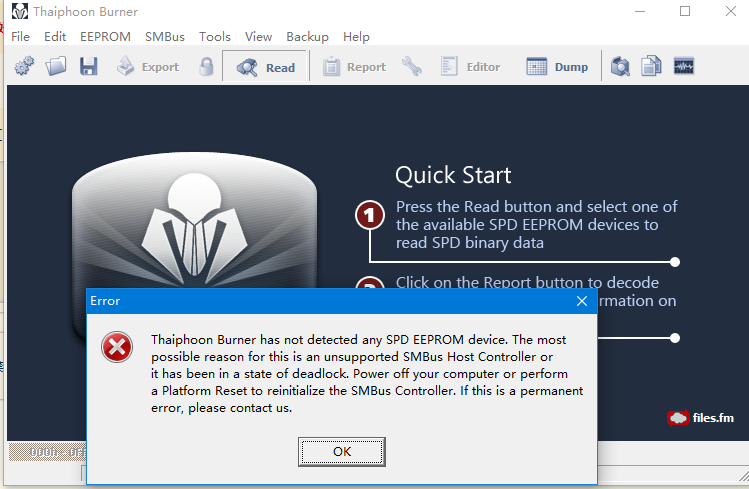Open the View menu

[258, 37]
